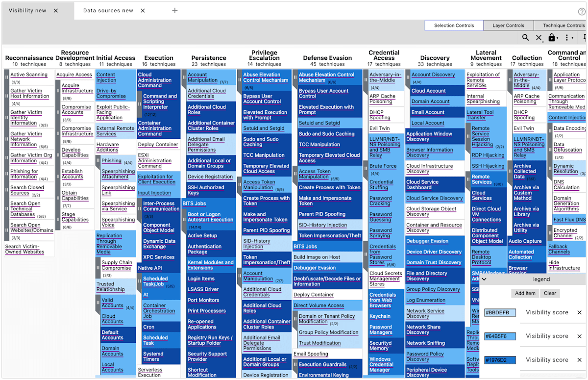The height and width of the screenshot is (380, 588).
Task: Expand Acquire Infrastructure sub-techniques handle
Action: [58, 91]
